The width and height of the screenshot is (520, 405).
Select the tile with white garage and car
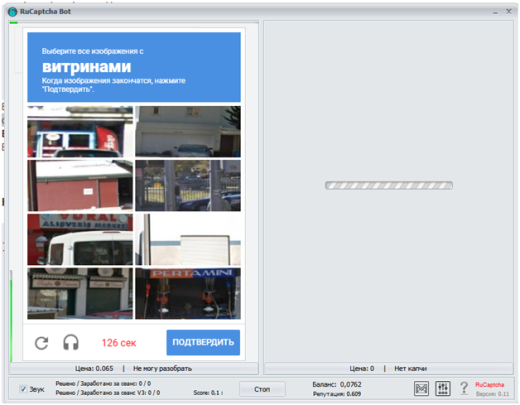click(x=188, y=132)
